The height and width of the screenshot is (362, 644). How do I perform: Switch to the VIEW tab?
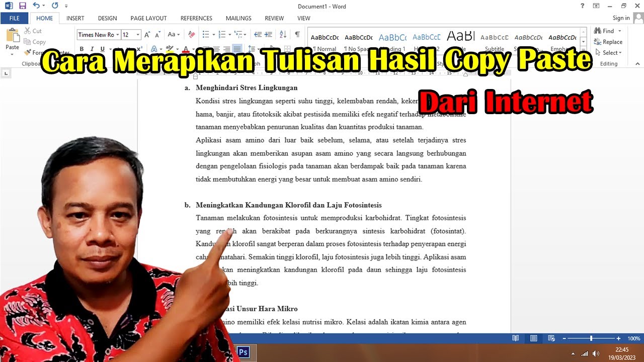click(304, 18)
